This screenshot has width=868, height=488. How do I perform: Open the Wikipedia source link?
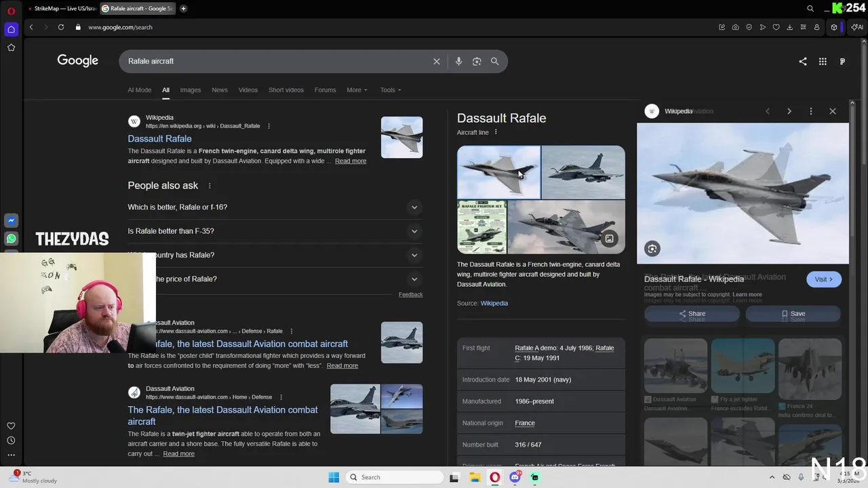point(494,304)
